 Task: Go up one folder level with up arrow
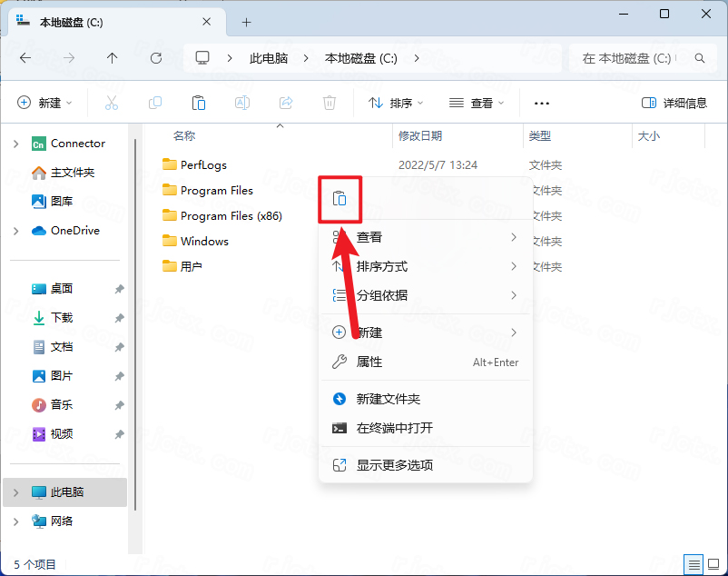click(113, 57)
